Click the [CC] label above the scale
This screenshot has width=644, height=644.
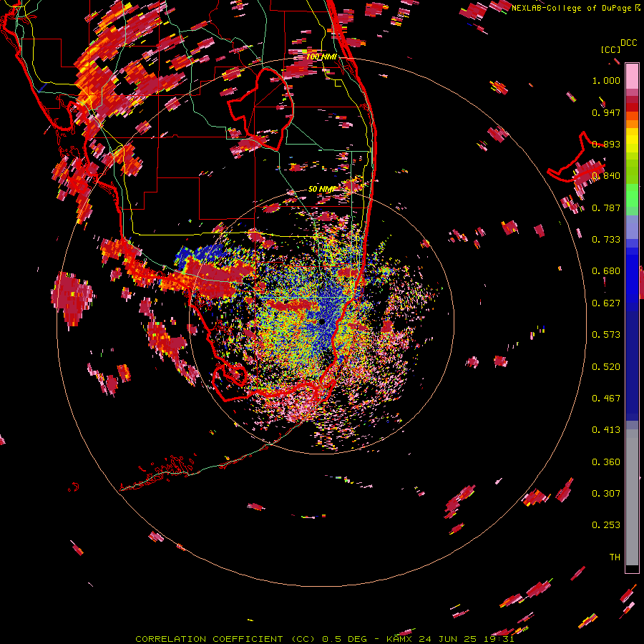tap(611, 49)
